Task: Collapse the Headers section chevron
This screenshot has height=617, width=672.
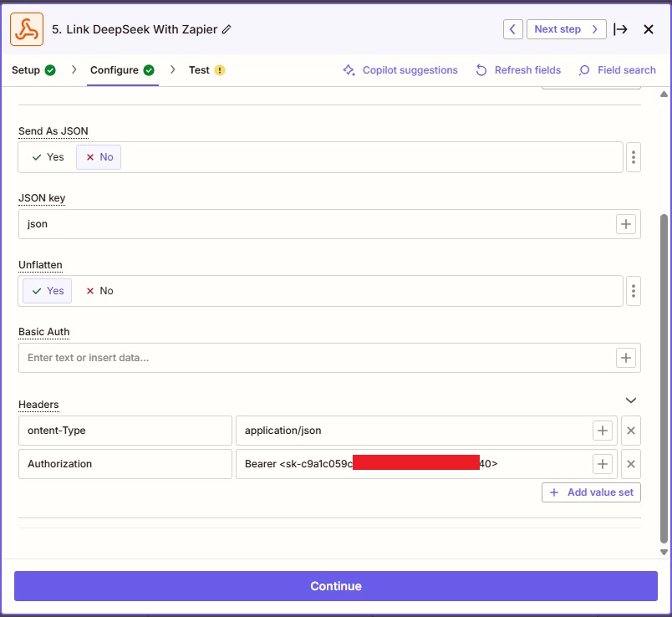Action: [631, 400]
